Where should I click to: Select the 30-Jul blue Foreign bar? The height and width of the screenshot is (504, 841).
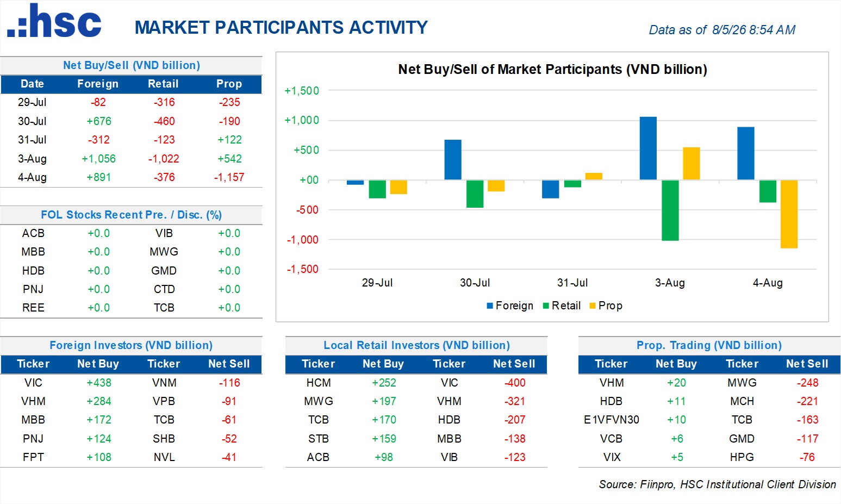point(453,160)
